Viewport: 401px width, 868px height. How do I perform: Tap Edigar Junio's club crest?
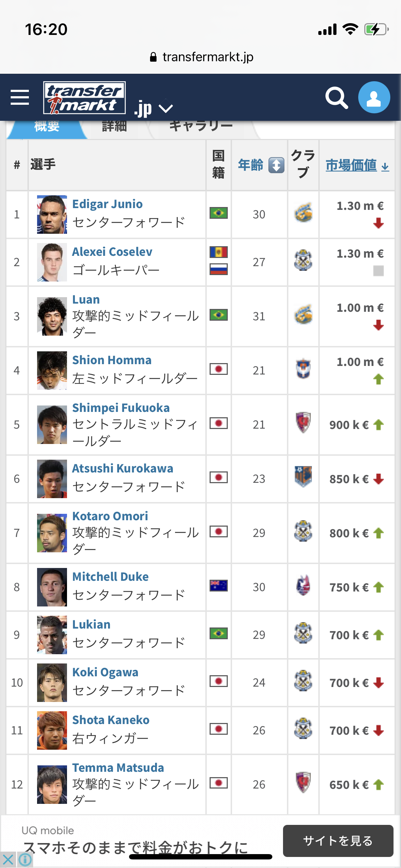303,213
